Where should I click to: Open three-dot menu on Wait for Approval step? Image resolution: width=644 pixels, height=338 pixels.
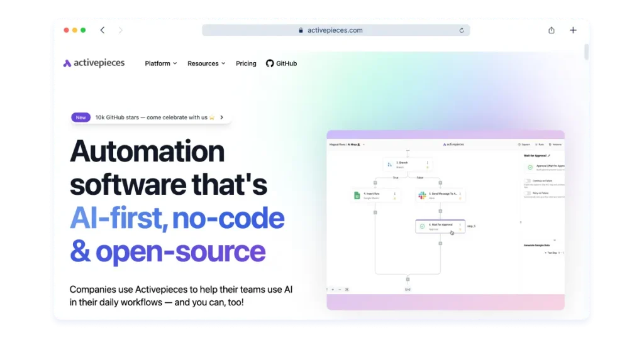pos(460,225)
